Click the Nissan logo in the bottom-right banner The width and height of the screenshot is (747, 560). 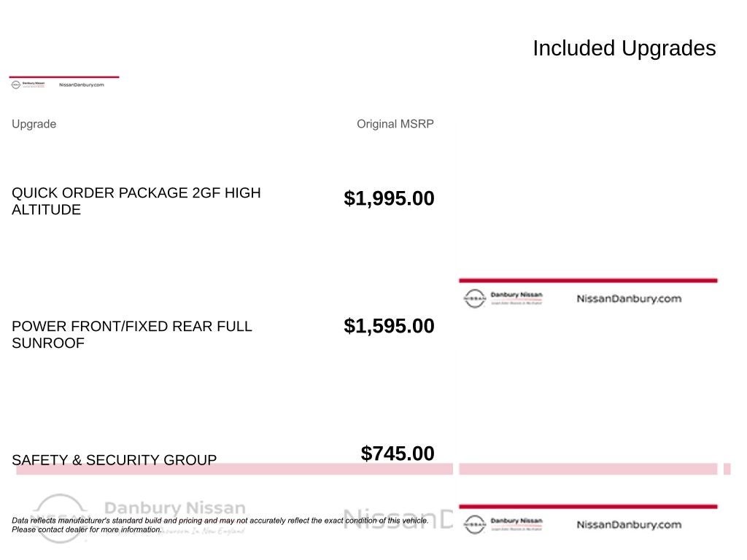click(x=475, y=525)
